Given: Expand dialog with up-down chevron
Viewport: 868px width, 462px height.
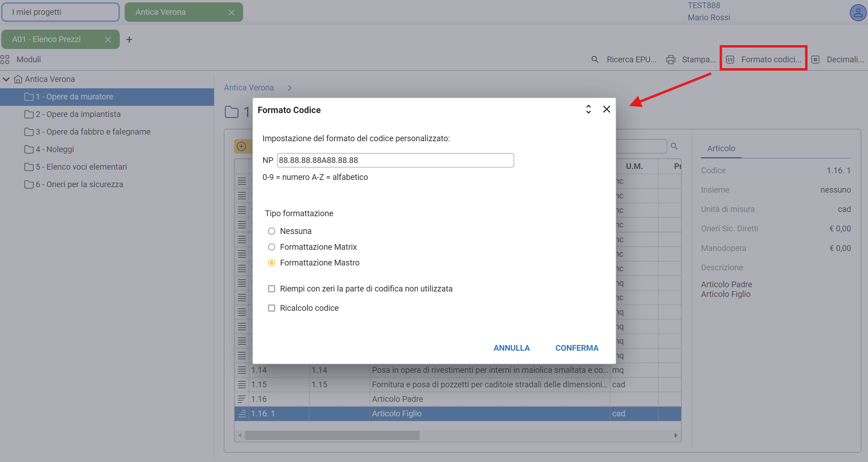Looking at the screenshot, I should tap(588, 109).
